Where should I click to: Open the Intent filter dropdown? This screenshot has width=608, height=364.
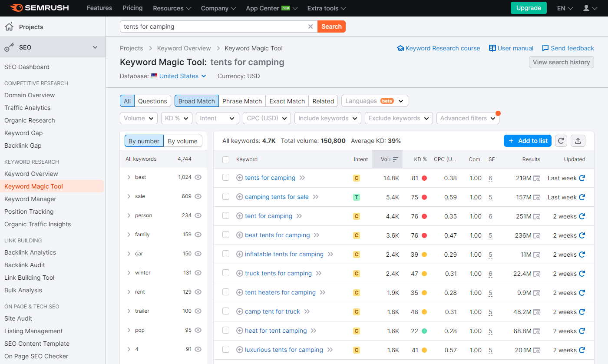[218, 118]
